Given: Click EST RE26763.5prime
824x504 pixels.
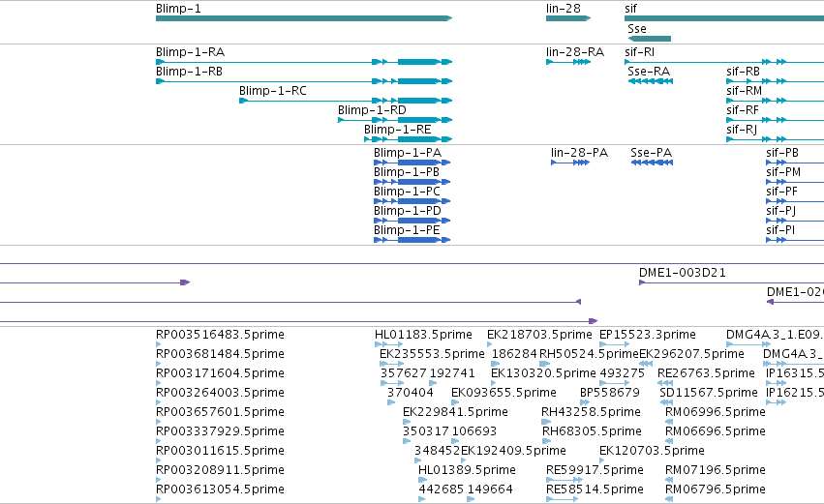Looking at the screenshot, I should coord(706,373).
